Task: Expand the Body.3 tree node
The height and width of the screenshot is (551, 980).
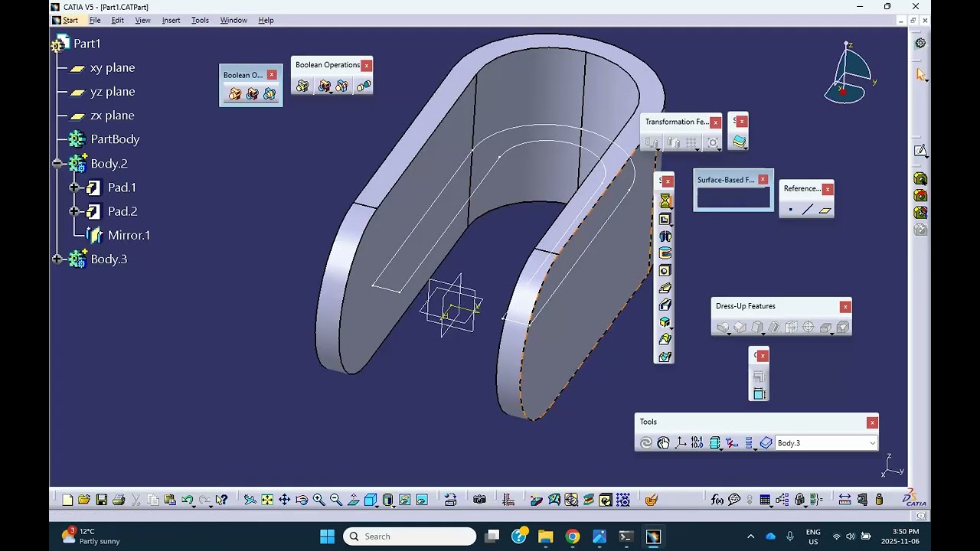Action: pos(57,259)
